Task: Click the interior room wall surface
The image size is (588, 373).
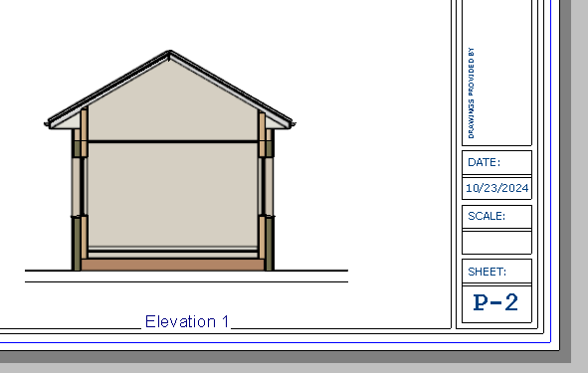Action: coord(172,195)
